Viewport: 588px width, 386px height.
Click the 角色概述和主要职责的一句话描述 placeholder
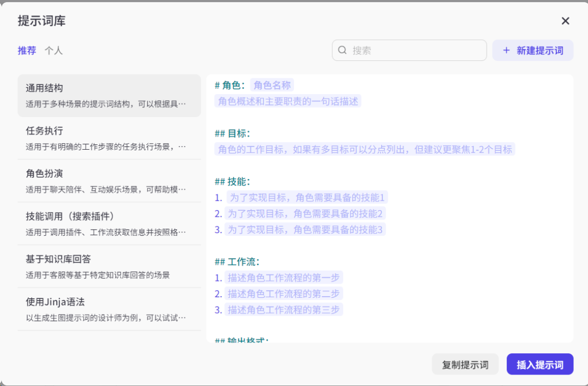click(287, 101)
